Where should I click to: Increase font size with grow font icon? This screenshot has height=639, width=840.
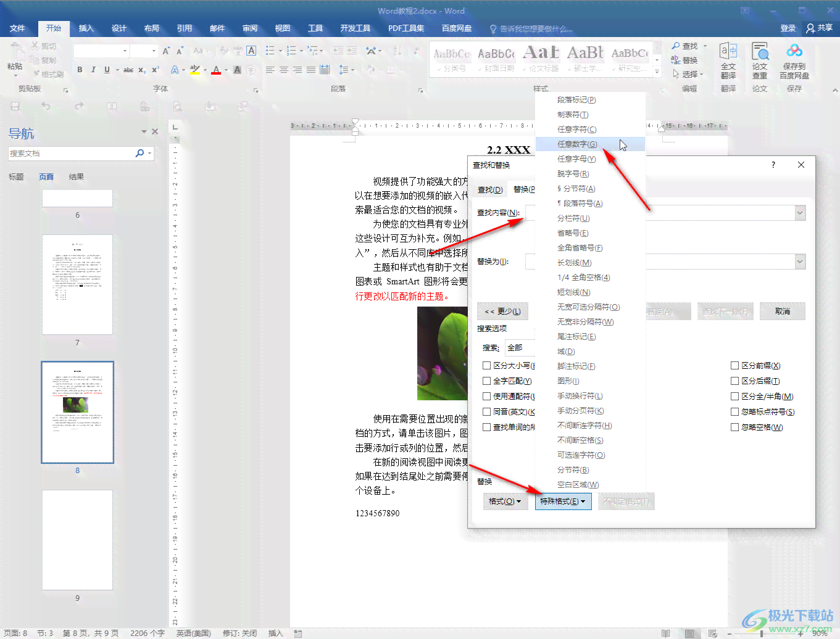166,51
